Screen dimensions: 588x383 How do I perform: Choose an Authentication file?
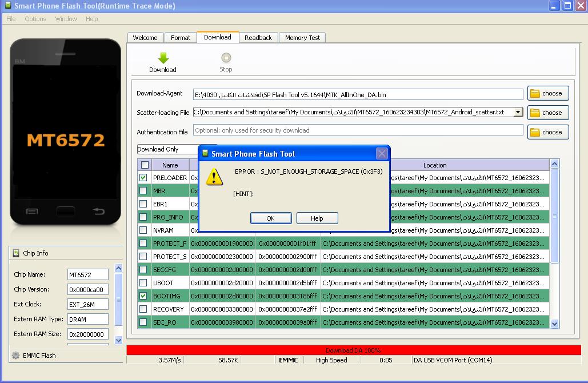click(x=548, y=132)
